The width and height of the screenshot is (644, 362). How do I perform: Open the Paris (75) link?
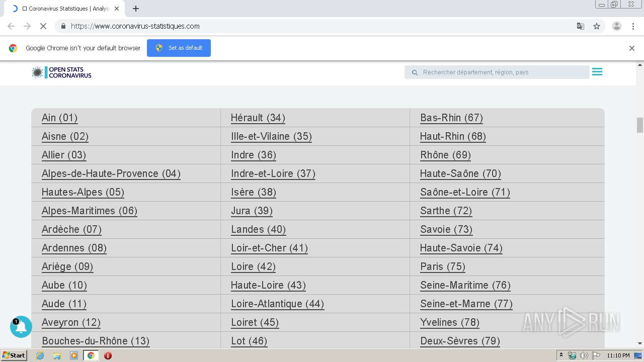[443, 266]
